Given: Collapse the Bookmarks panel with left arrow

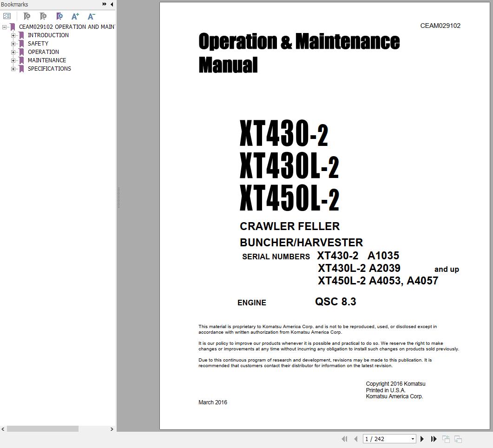Looking at the screenshot, I should point(112,4).
